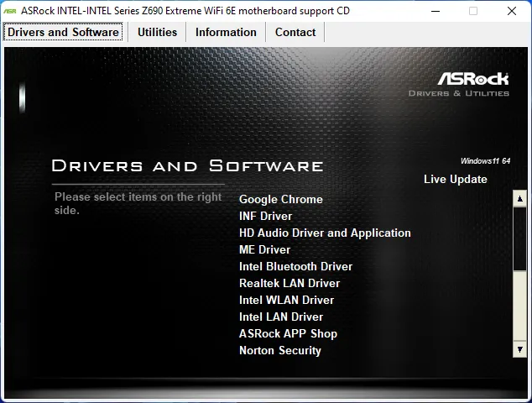Open the Information tab

[226, 32]
